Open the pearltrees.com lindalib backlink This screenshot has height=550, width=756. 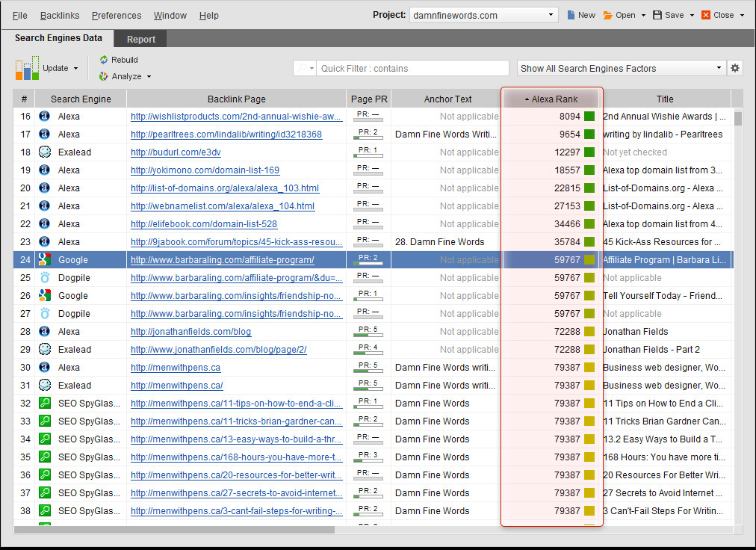click(x=226, y=134)
